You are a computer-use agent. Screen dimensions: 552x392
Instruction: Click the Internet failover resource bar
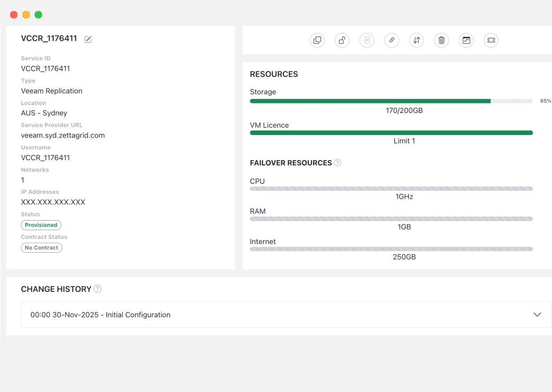click(x=391, y=249)
